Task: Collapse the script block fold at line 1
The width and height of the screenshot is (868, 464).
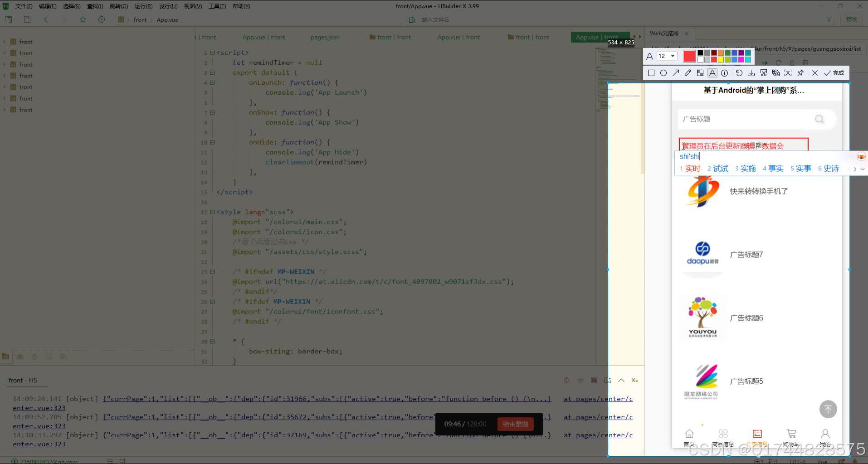Action: (x=212, y=53)
